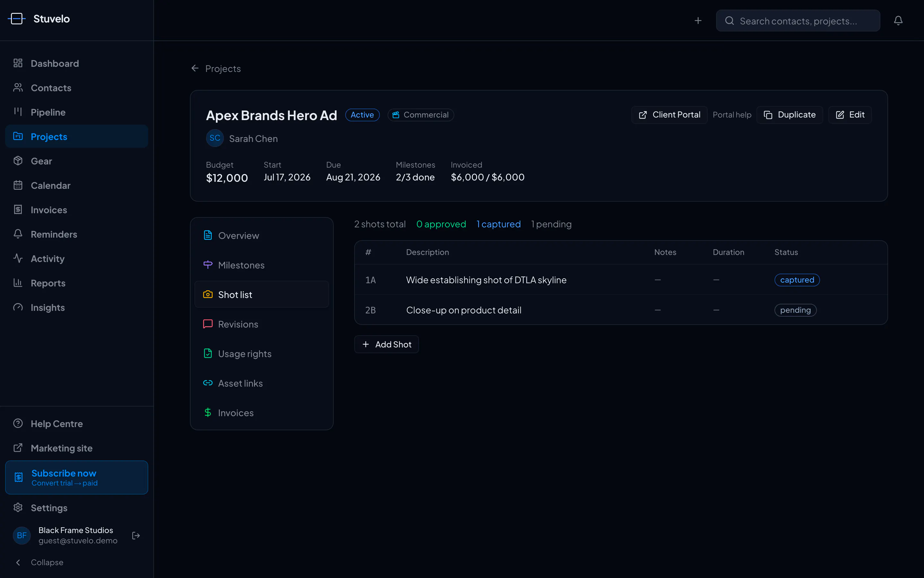Switch to the Overview tab
The height and width of the screenshot is (578, 924).
pyautogui.click(x=261, y=235)
